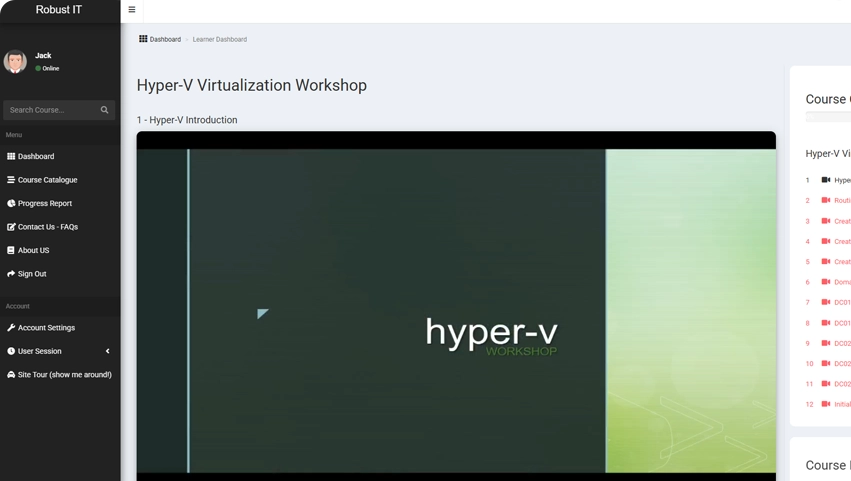Click the user name Jack
The image size is (851, 481).
click(43, 55)
